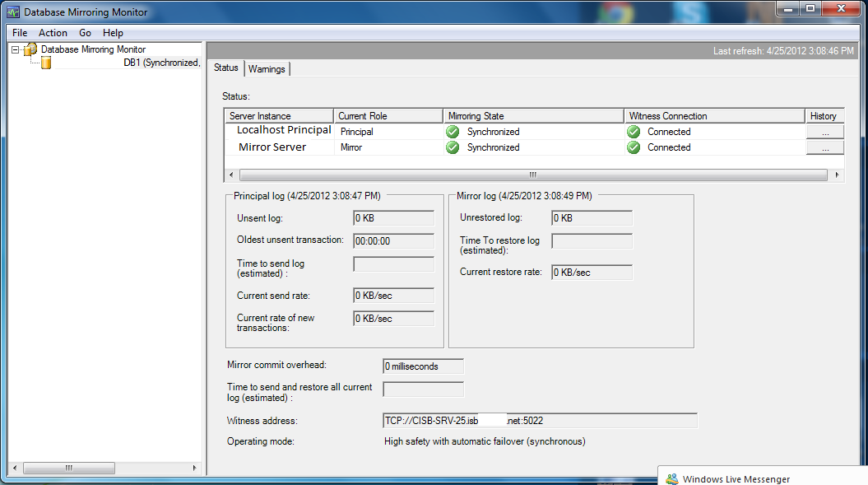Open the Action menu

pos(53,33)
